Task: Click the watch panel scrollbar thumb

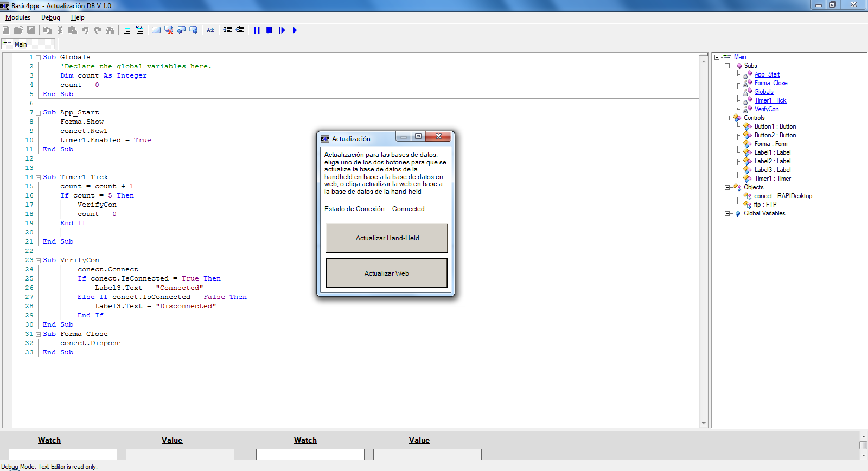Action: pyautogui.click(x=864, y=445)
